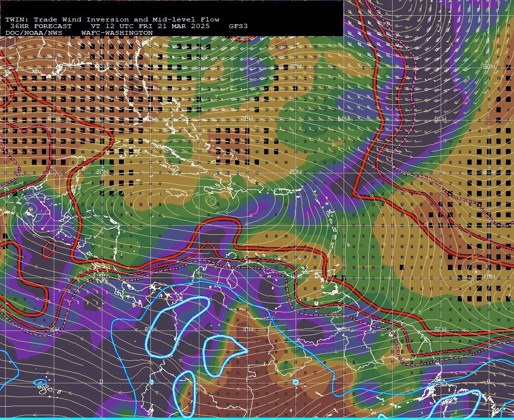Click the title "TWIN: Trade Wind Inversion and Mid-level Flow"
The height and width of the screenshot is (420, 514).
click(x=112, y=20)
